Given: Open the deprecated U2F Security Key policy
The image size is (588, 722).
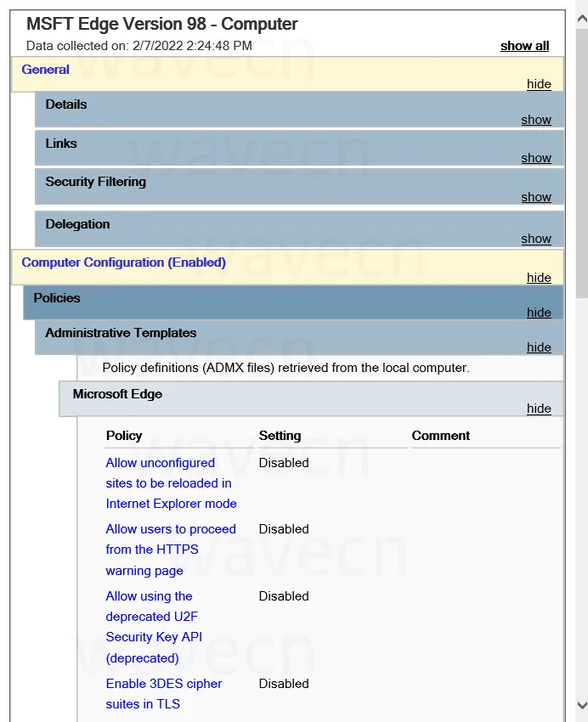Looking at the screenshot, I should (153, 627).
